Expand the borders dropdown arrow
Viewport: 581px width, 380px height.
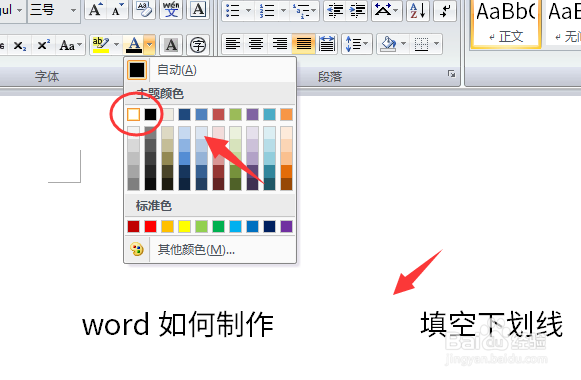(x=437, y=44)
